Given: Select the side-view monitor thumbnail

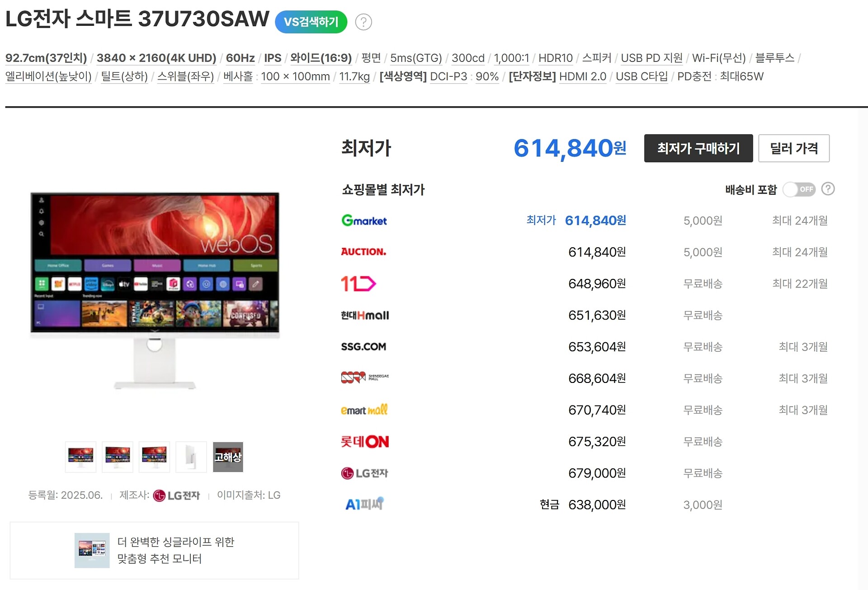Looking at the screenshot, I should point(191,457).
